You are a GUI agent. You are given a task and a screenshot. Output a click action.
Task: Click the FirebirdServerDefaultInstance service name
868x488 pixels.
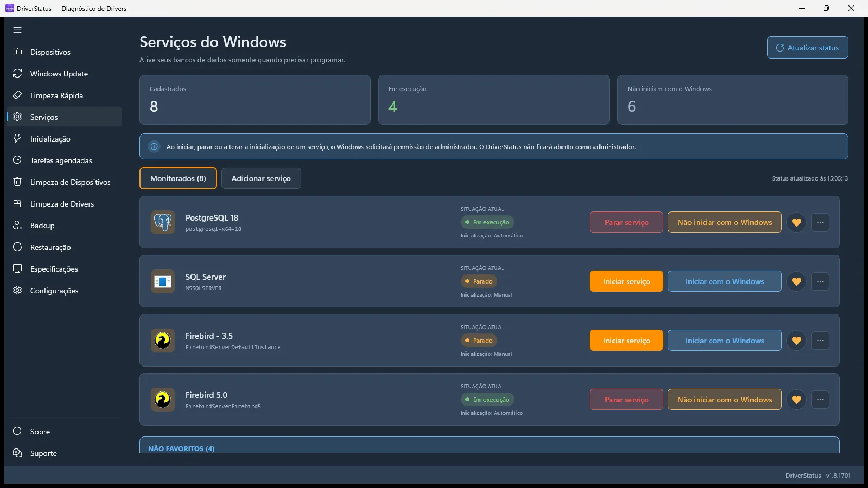(233, 348)
